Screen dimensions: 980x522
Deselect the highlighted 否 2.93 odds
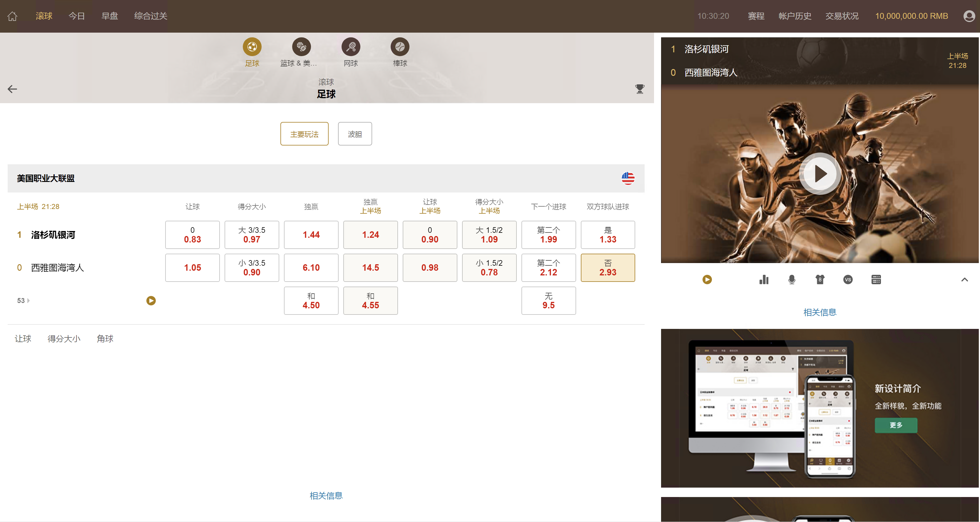[x=608, y=267]
